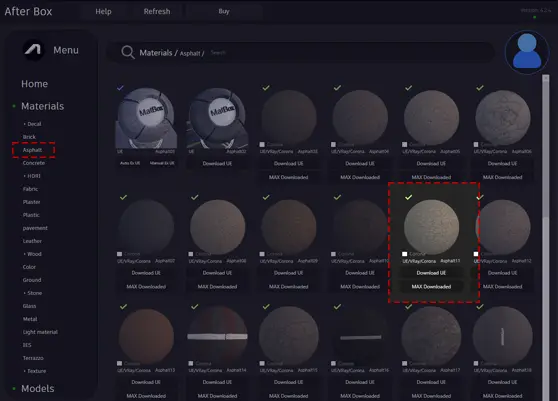Open the Buy tab
558x401 pixels.
(x=224, y=11)
